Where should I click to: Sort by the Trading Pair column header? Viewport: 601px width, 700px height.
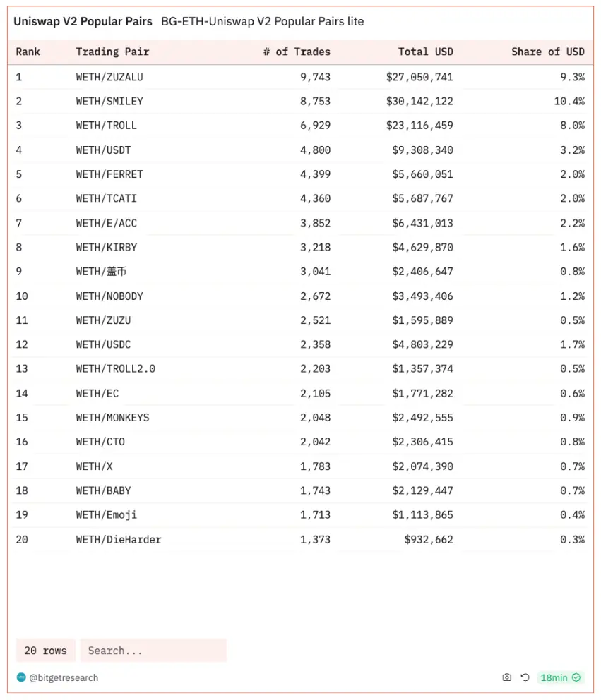click(x=112, y=52)
